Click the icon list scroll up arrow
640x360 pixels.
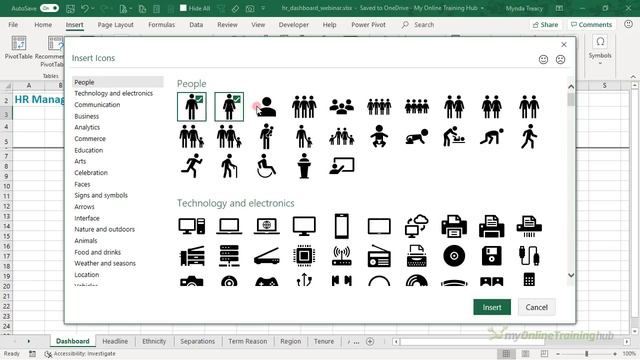coord(571,87)
